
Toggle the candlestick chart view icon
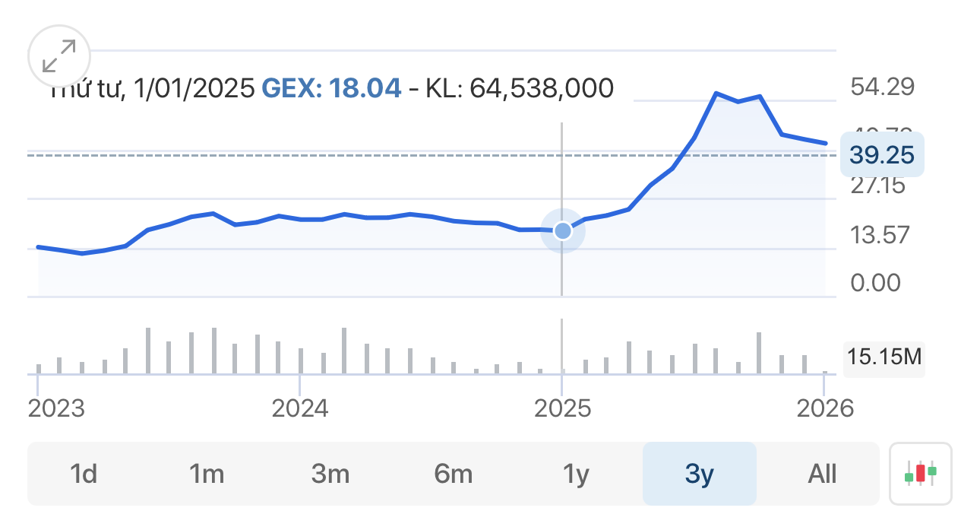click(x=920, y=474)
